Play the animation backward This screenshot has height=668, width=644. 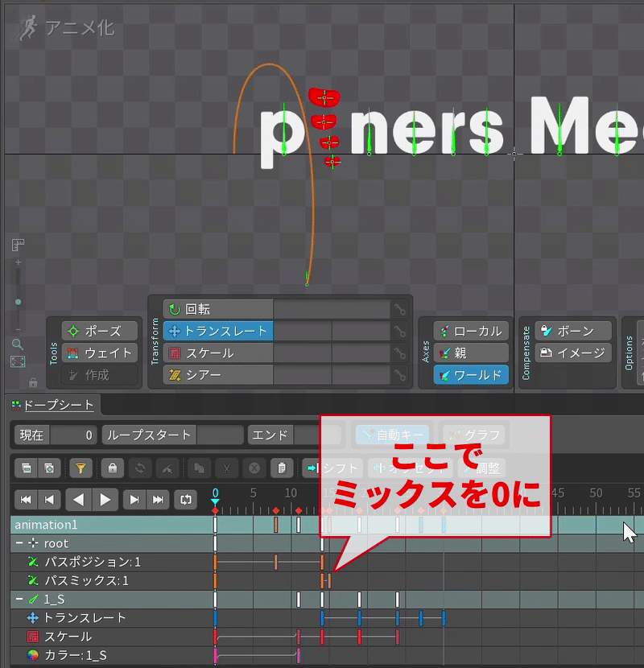pos(79,500)
